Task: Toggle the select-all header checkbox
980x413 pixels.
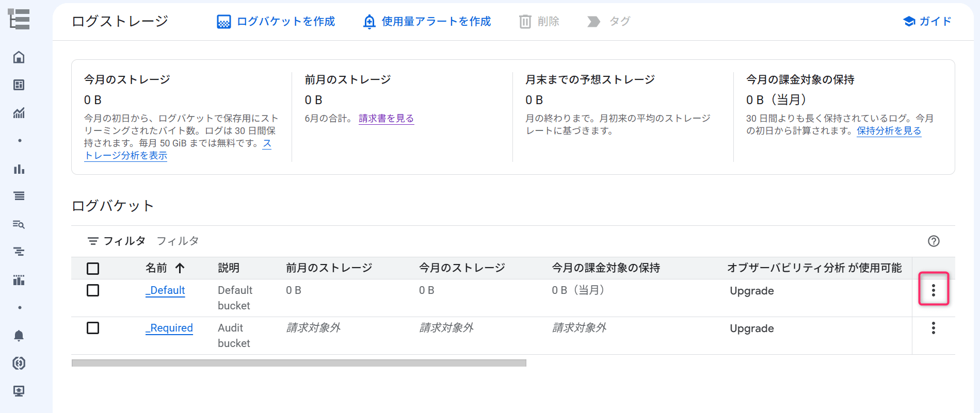Action: (x=93, y=269)
